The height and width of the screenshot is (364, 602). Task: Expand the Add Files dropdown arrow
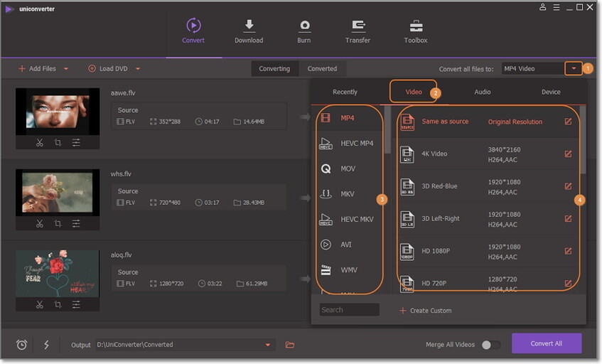click(66, 69)
